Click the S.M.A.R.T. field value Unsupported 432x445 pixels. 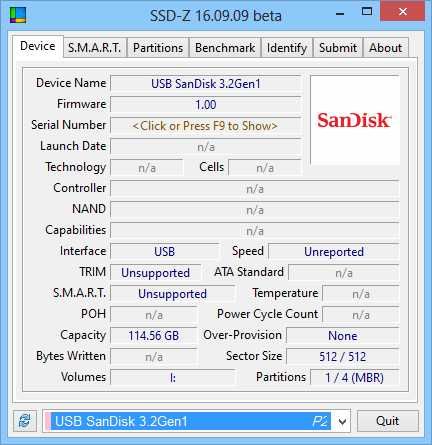(172, 294)
